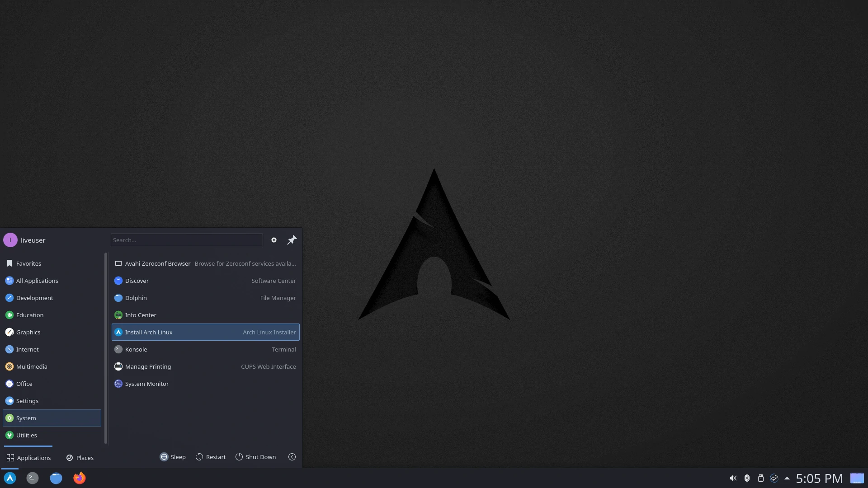Viewport: 868px width, 488px height.
Task: Switch to the Places tab
Action: 80,458
